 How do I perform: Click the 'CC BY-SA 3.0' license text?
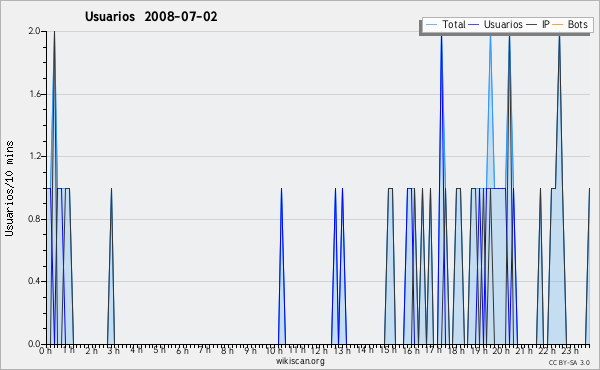click(569, 362)
